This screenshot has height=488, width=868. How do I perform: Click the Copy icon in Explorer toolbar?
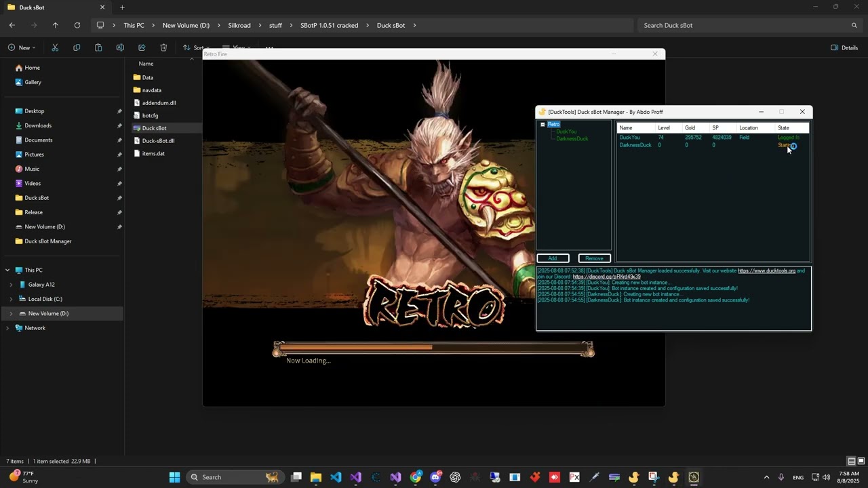[77, 47]
